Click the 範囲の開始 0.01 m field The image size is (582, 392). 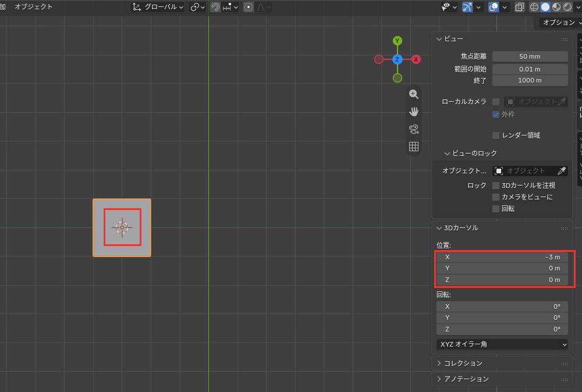tap(530, 69)
